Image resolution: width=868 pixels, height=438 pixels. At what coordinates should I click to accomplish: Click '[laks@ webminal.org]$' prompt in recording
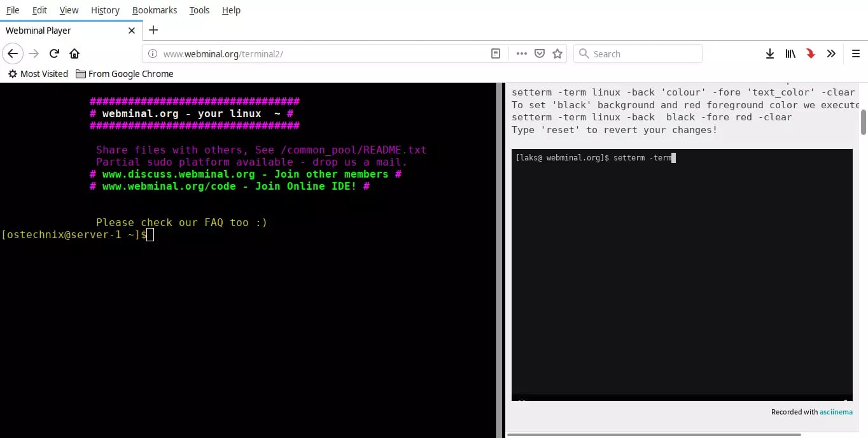[563, 158]
